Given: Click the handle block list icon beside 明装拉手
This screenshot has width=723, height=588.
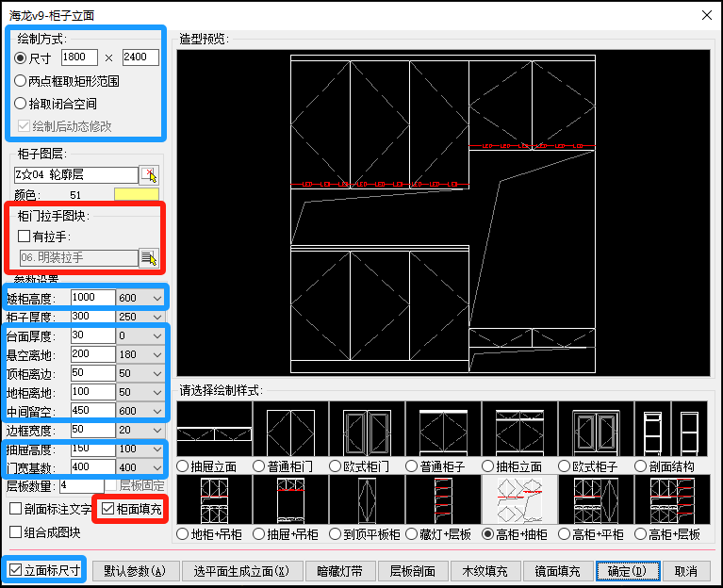Looking at the screenshot, I should pos(149,257).
